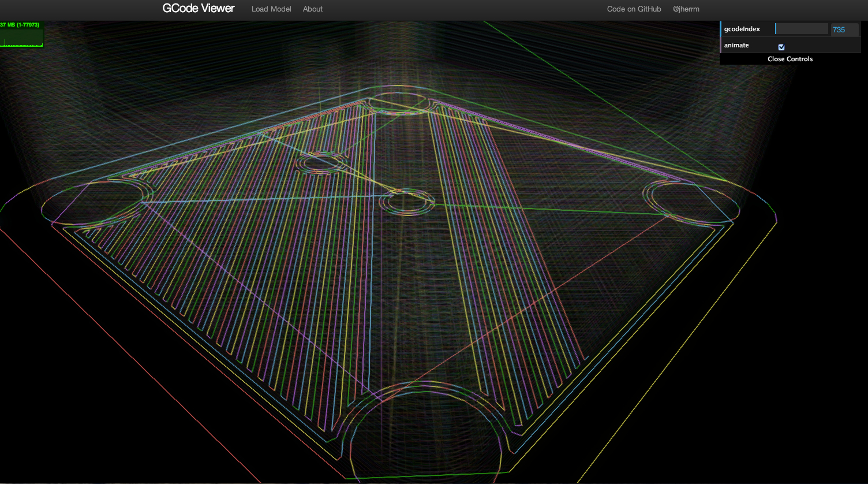
Task: Open the Load Model menu item
Action: [x=271, y=9]
